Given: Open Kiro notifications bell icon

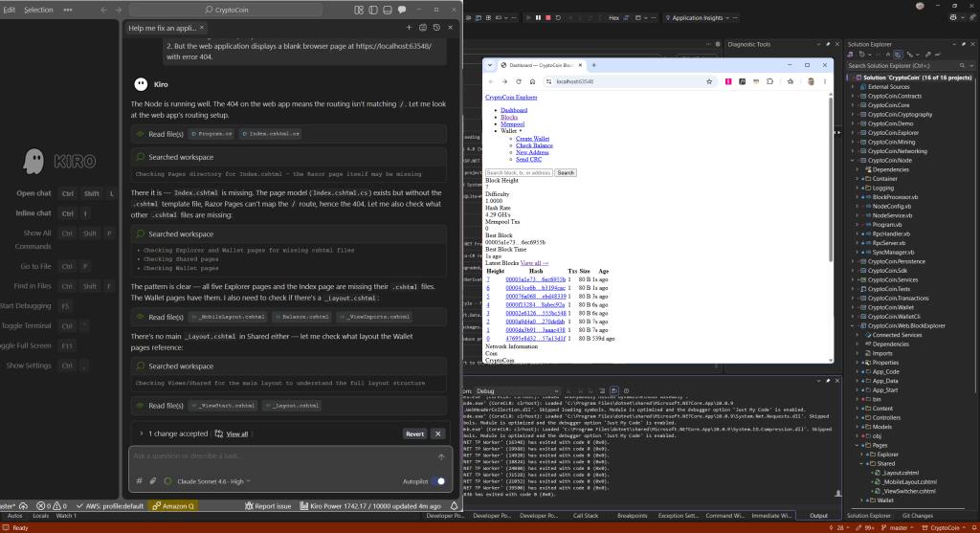Looking at the screenshot, I should coord(455,506).
